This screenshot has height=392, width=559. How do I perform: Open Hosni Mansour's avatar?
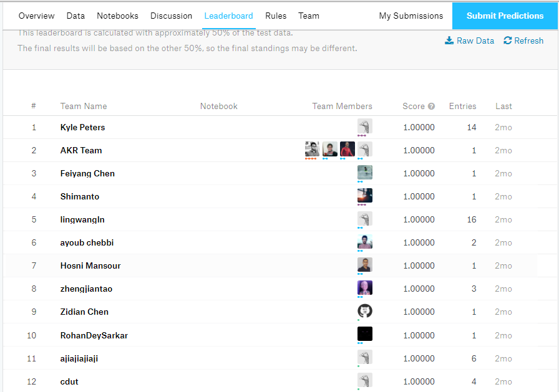point(365,264)
